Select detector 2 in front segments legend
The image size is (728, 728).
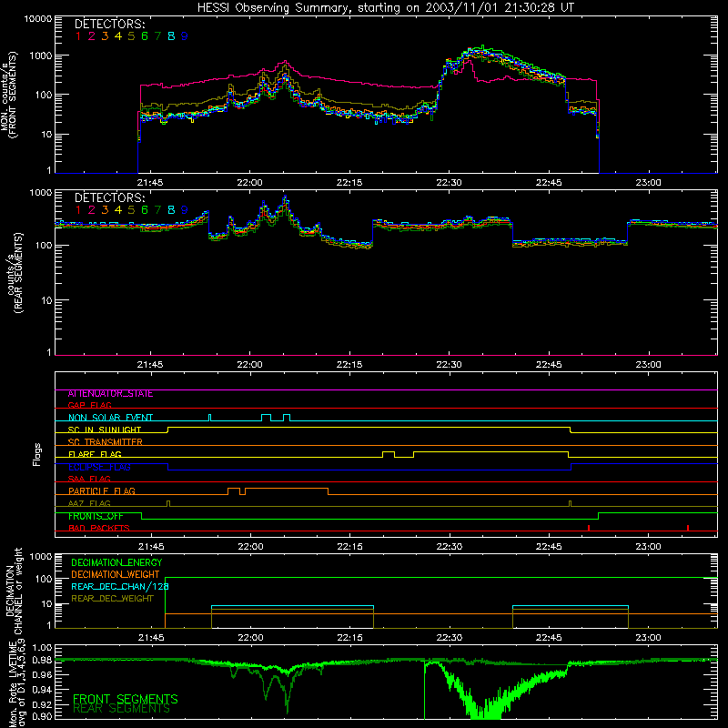pos(92,36)
